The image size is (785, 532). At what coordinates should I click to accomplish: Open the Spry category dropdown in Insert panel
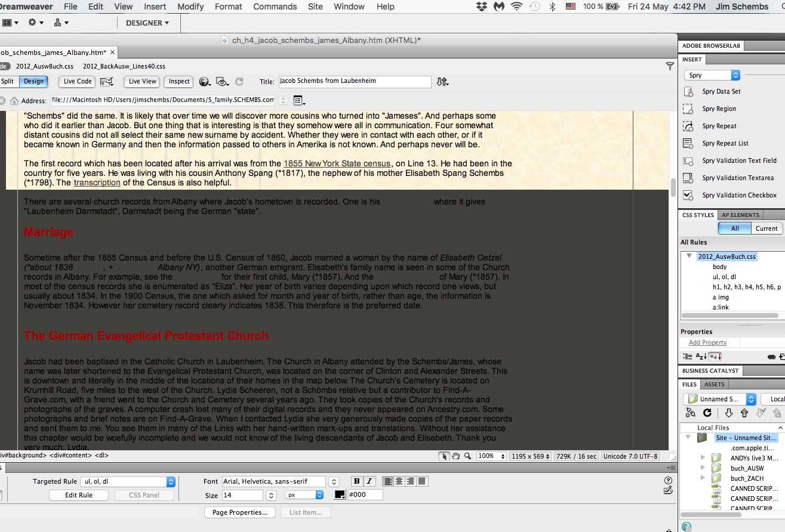pos(712,75)
